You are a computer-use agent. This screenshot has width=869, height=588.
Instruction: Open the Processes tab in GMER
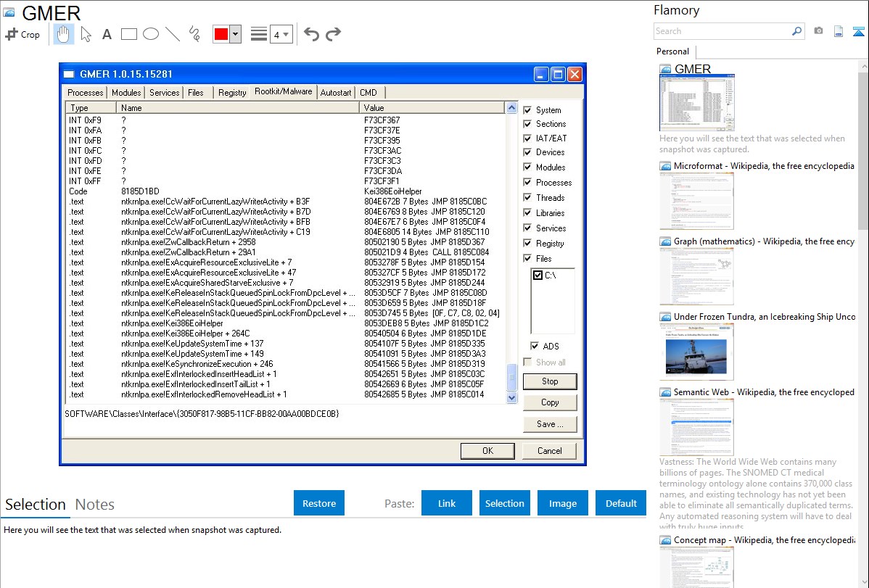coord(86,93)
